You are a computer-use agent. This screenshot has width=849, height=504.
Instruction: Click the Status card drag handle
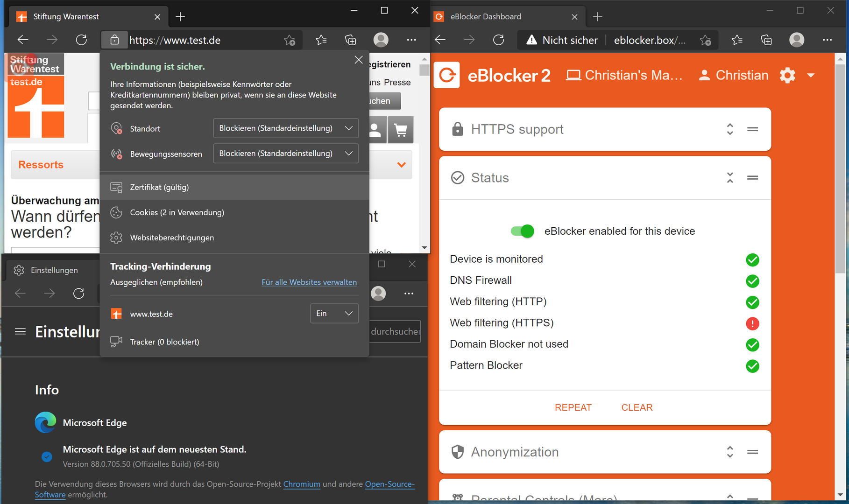752,178
